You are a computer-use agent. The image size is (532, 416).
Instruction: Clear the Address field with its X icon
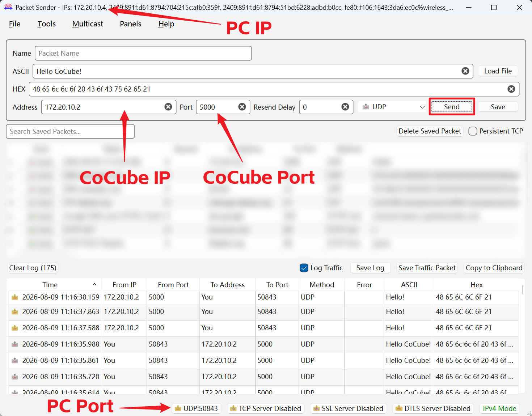click(x=168, y=107)
